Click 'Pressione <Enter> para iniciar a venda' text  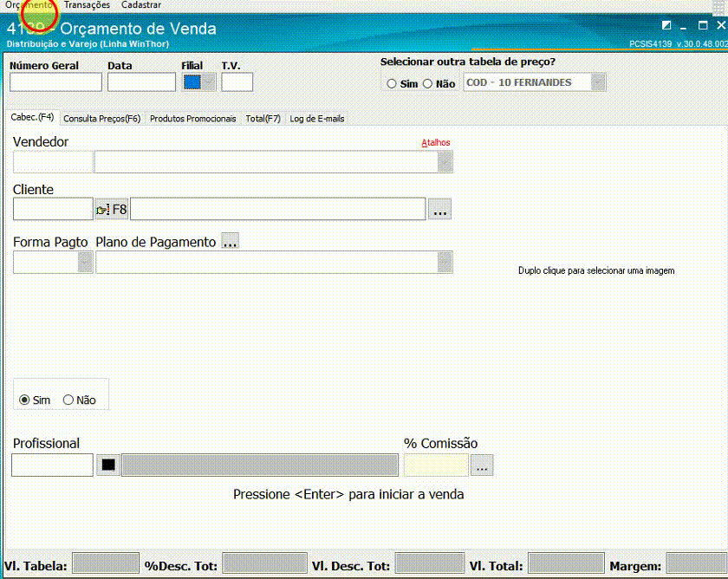coord(348,495)
